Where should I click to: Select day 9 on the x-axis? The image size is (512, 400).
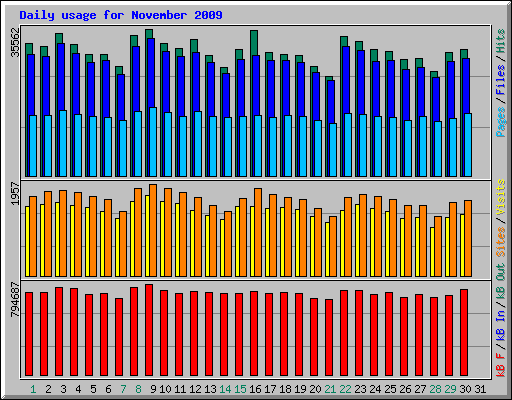click(x=153, y=389)
